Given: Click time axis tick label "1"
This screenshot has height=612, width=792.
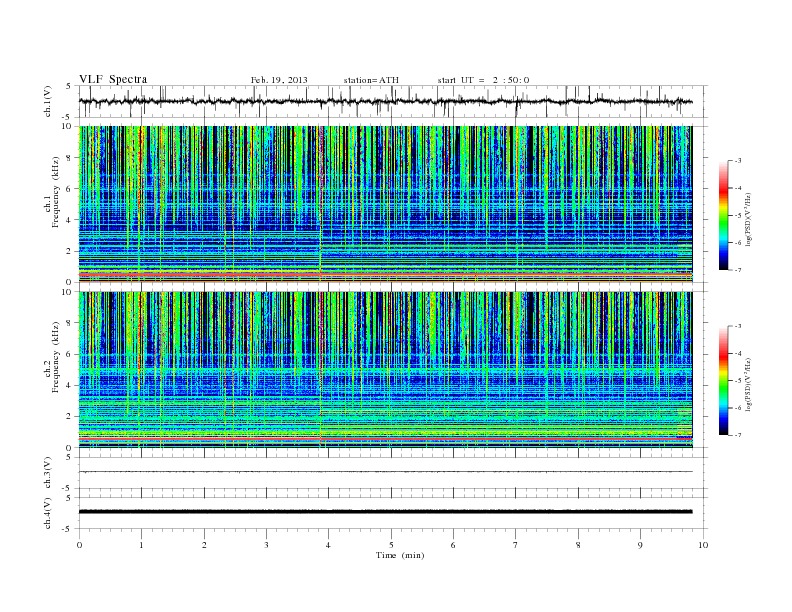Looking at the screenshot, I should pos(141,545).
